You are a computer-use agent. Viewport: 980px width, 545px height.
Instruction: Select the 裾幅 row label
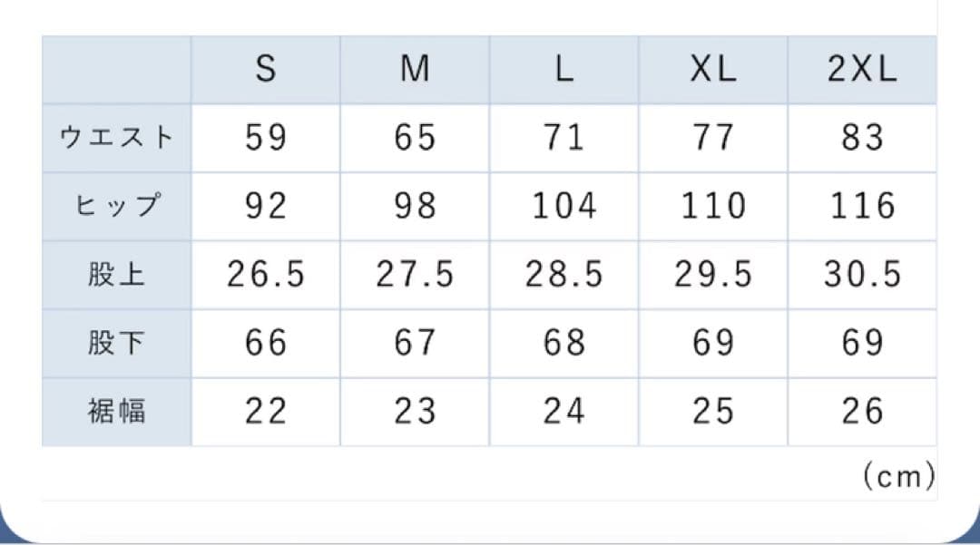click(x=116, y=412)
